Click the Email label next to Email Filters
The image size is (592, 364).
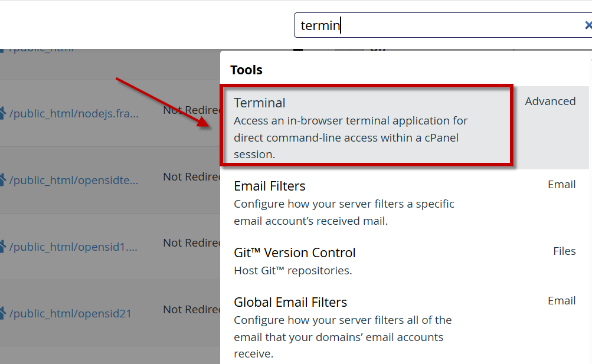pos(561,185)
